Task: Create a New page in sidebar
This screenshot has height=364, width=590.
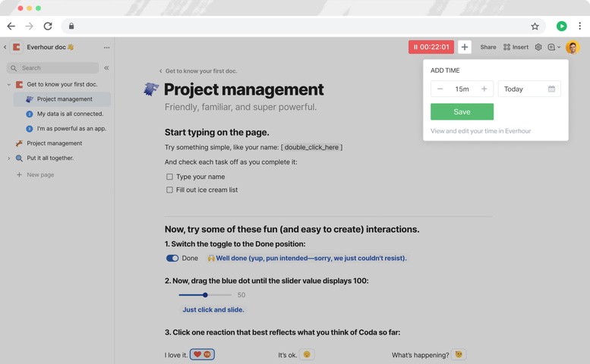Action: [x=36, y=174]
